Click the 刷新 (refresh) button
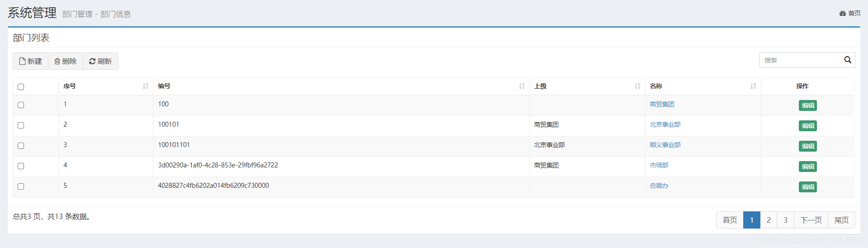This screenshot has height=248, width=868. (x=100, y=61)
